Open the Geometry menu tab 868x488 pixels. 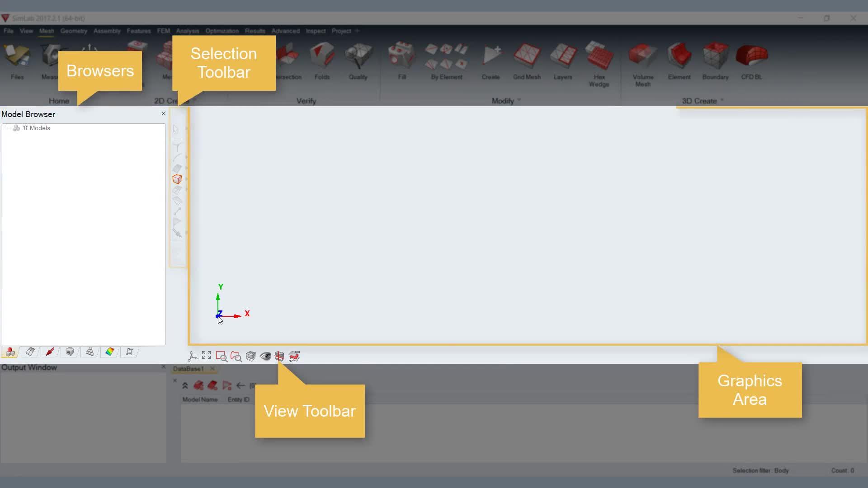74,31
